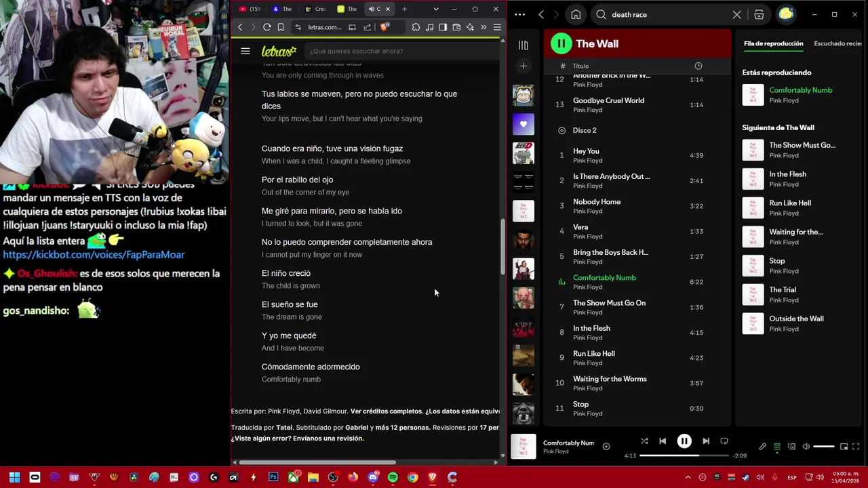Screen dimensions: 868x488
Task: Mute the Spotify volume speaker icon
Action: (x=806, y=447)
